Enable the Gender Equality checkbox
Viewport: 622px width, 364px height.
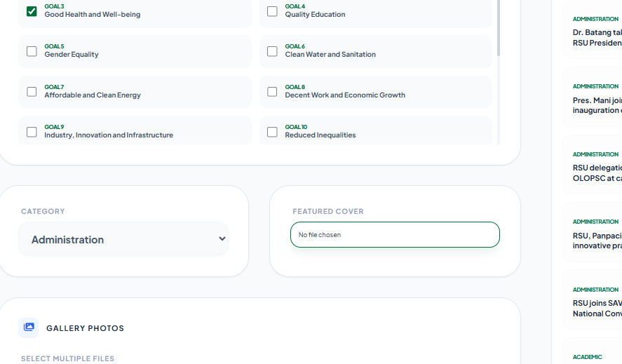[32, 51]
